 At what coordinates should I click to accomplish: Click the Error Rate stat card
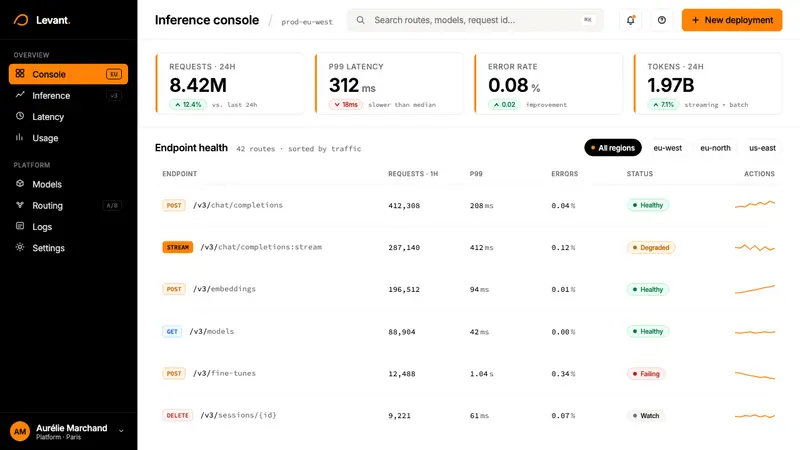pos(549,83)
